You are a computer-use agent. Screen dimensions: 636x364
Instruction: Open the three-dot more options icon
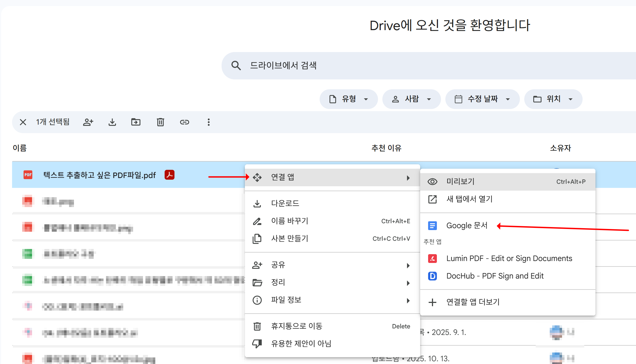pos(208,122)
